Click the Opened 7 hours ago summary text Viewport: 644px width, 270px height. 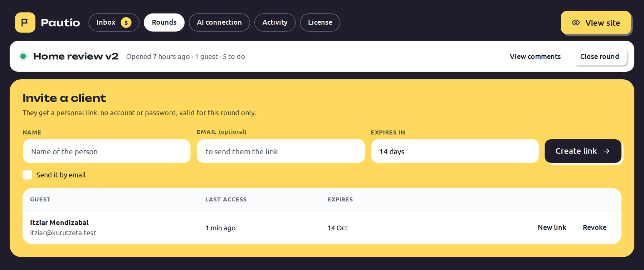click(186, 56)
